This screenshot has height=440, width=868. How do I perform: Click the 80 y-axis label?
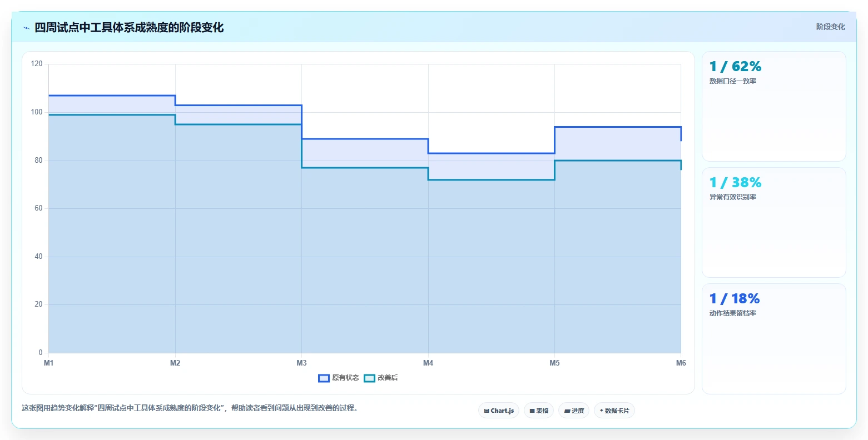tap(39, 161)
